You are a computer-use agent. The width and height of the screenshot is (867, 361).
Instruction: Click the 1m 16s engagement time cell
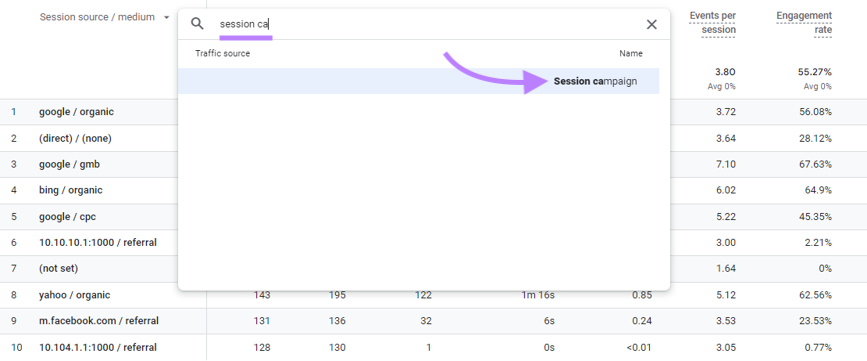point(537,295)
